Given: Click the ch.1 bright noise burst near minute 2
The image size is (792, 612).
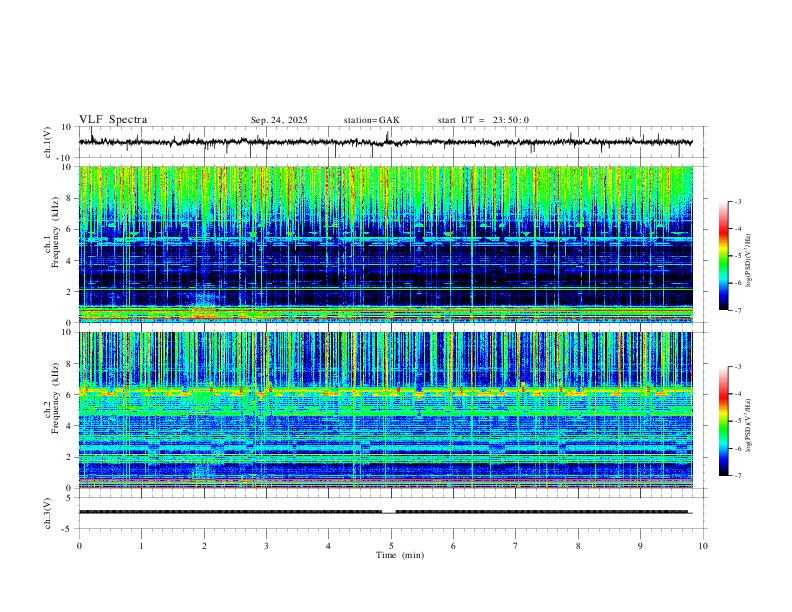Looking at the screenshot, I should (205, 305).
